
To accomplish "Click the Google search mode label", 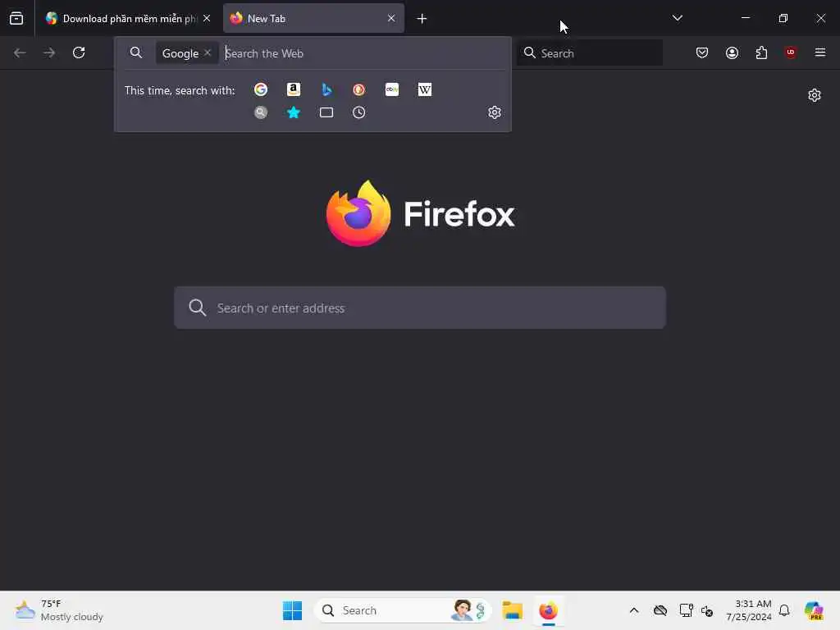I will pyautogui.click(x=180, y=53).
